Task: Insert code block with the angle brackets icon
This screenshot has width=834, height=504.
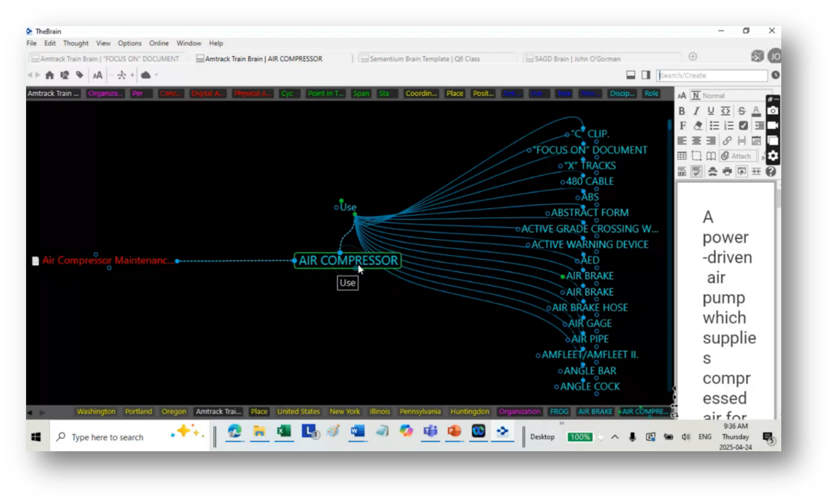Action: (725, 111)
